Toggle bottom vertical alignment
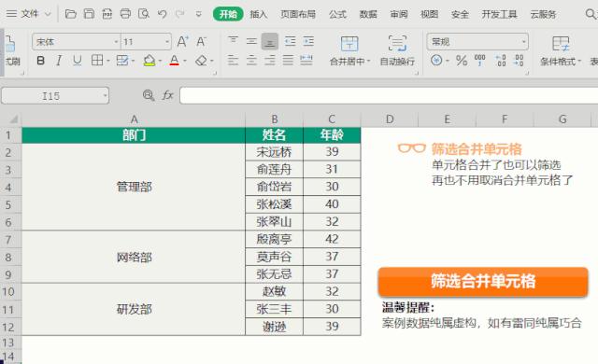 pyautogui.click(x=270, y=41)
